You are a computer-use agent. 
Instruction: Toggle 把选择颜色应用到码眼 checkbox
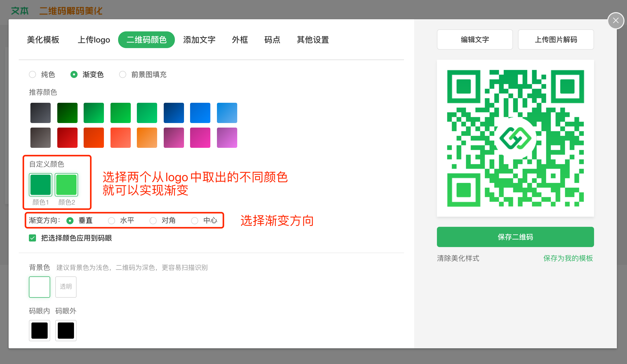32,238
